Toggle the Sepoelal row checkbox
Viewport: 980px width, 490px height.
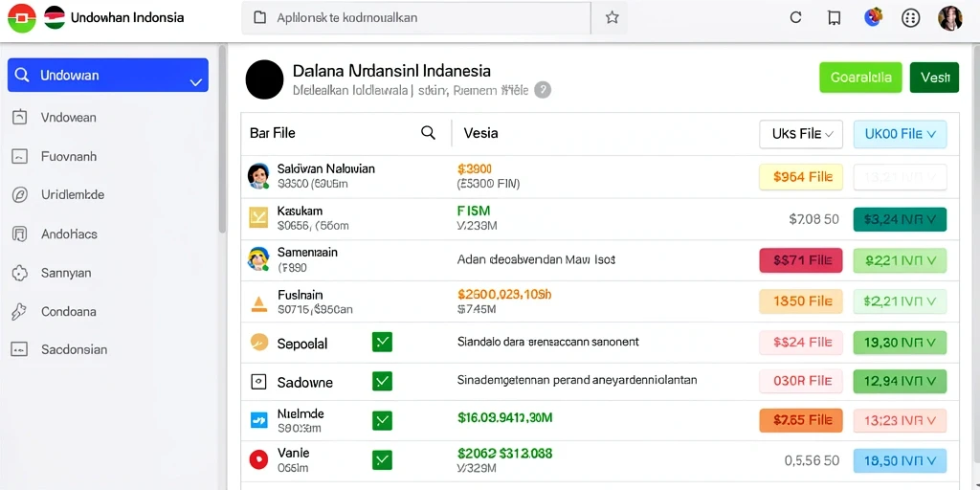(x=382, y=342)
